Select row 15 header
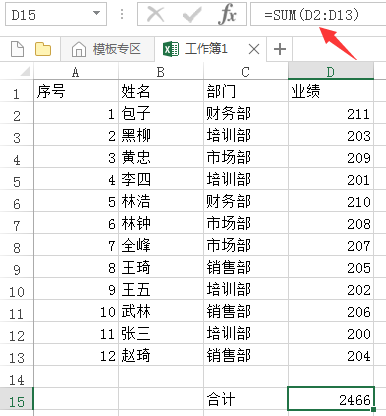The width and height of the screenshot is (386, 416). [x=17, y=399]
